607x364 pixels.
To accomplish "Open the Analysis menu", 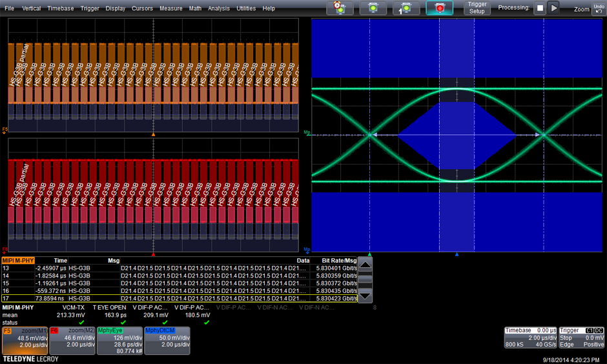I will click(219, 8).
